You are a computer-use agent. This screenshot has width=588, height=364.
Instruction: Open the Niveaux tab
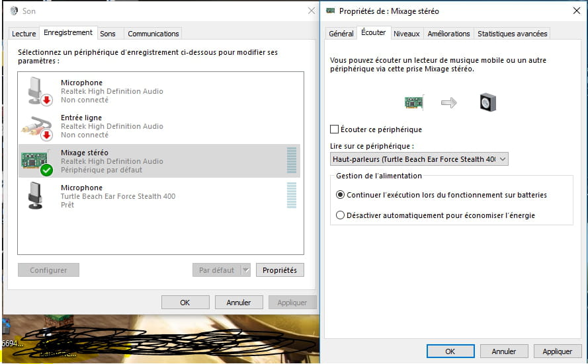click(407, 34)
